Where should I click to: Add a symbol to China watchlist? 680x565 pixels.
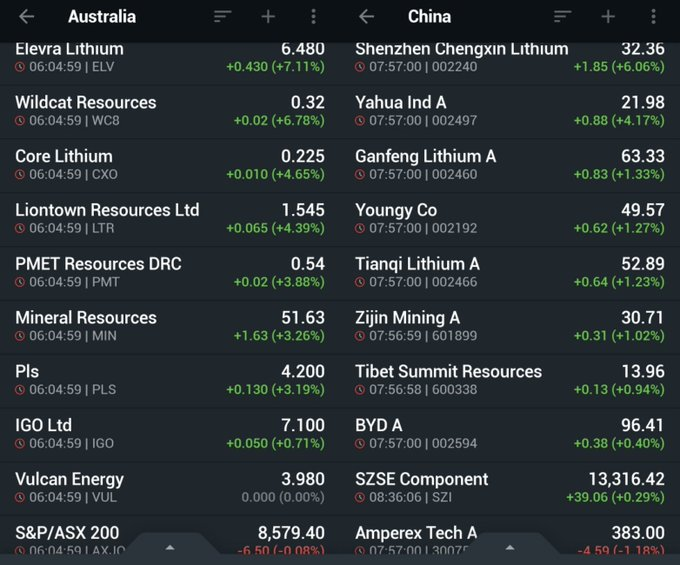[x=608, y=17]
